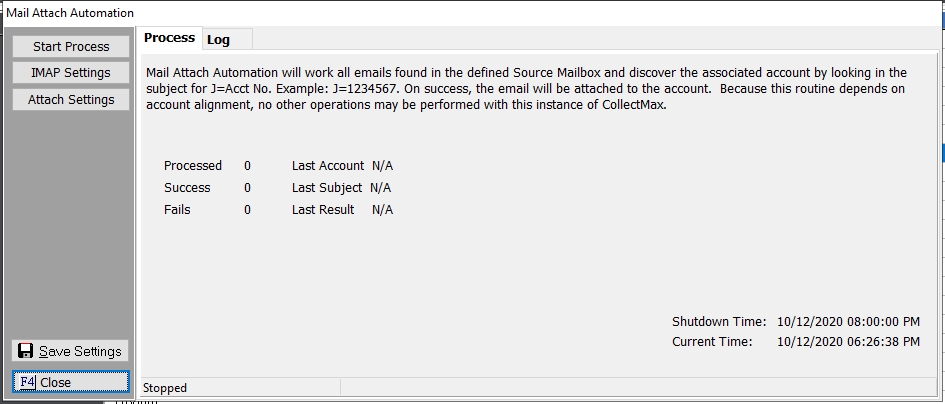The width and height of the screenshot is (945, 404).
Task: Click the Stopped status bar panel
Action: 240,388
